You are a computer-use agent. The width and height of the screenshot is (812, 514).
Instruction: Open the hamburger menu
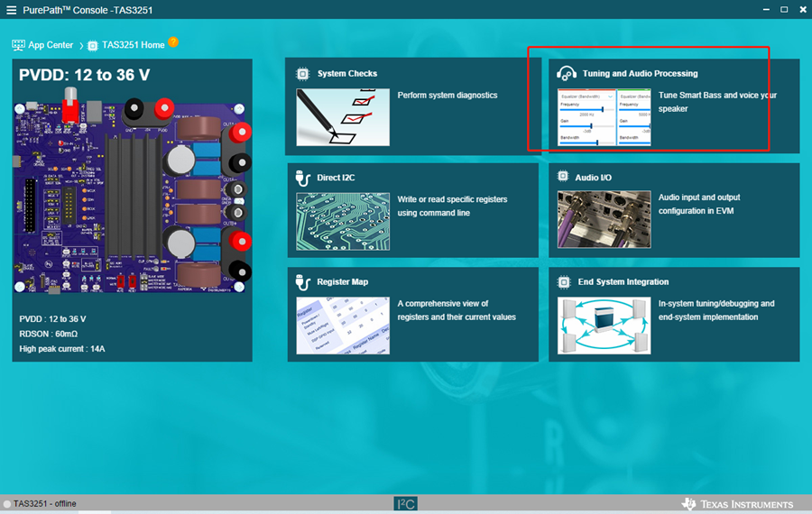coord(11,10)
